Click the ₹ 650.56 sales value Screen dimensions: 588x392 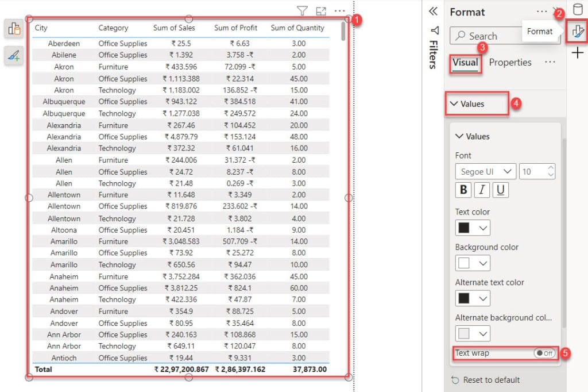(x=181, y=265)
